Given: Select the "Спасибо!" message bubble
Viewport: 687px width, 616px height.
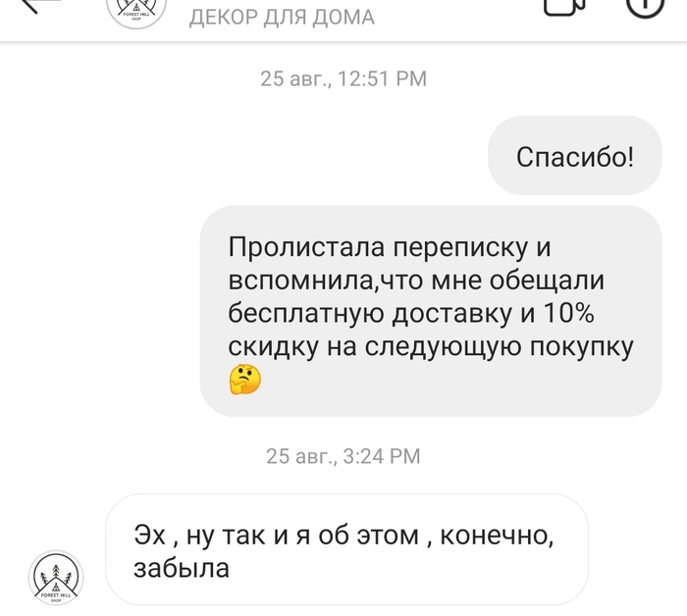Looking at the screenshot, I should coord(575,156).
